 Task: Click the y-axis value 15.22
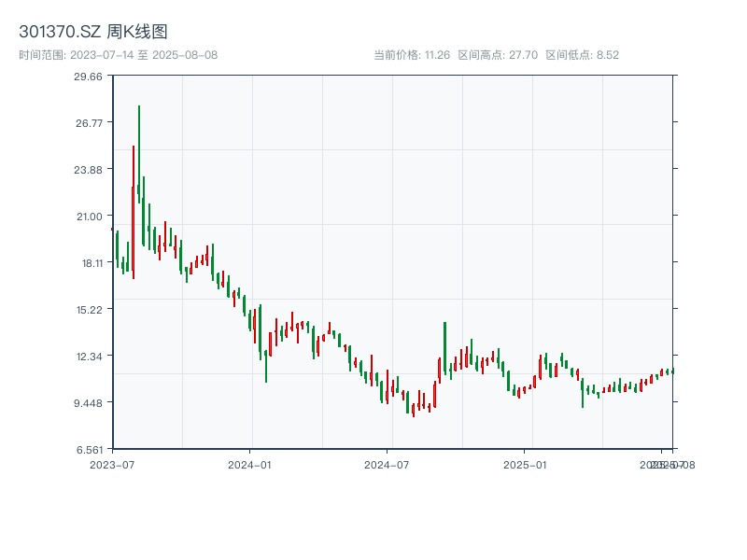(90, 310)
